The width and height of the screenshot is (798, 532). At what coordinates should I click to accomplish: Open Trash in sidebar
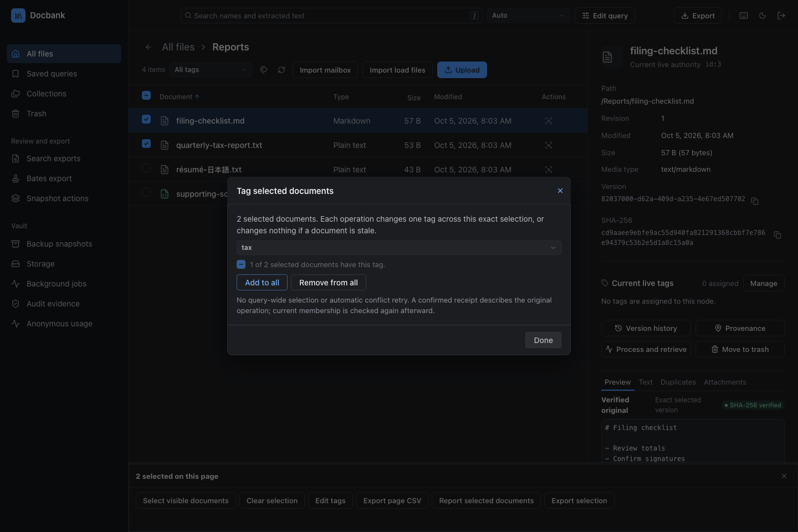64,114
